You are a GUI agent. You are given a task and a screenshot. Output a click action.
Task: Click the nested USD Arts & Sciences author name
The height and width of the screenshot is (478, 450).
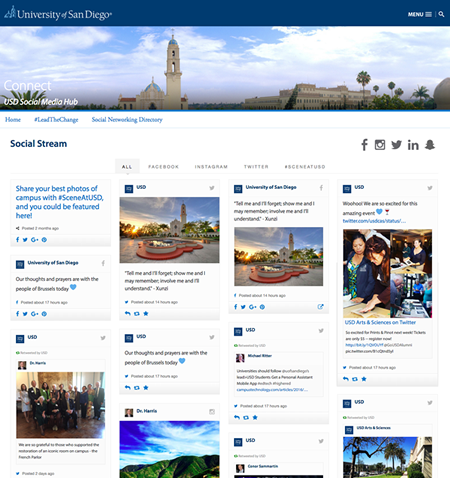(373, 428)
